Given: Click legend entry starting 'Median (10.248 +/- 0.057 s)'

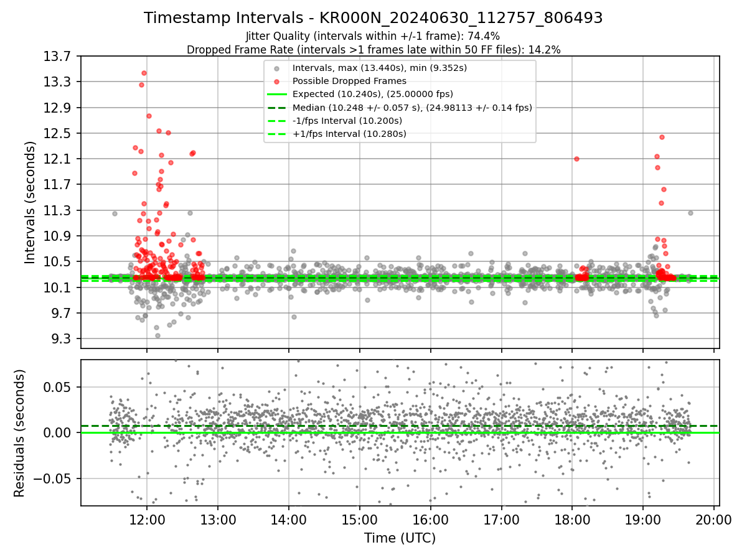Looking at the screenshot, I should pos(412,108).
